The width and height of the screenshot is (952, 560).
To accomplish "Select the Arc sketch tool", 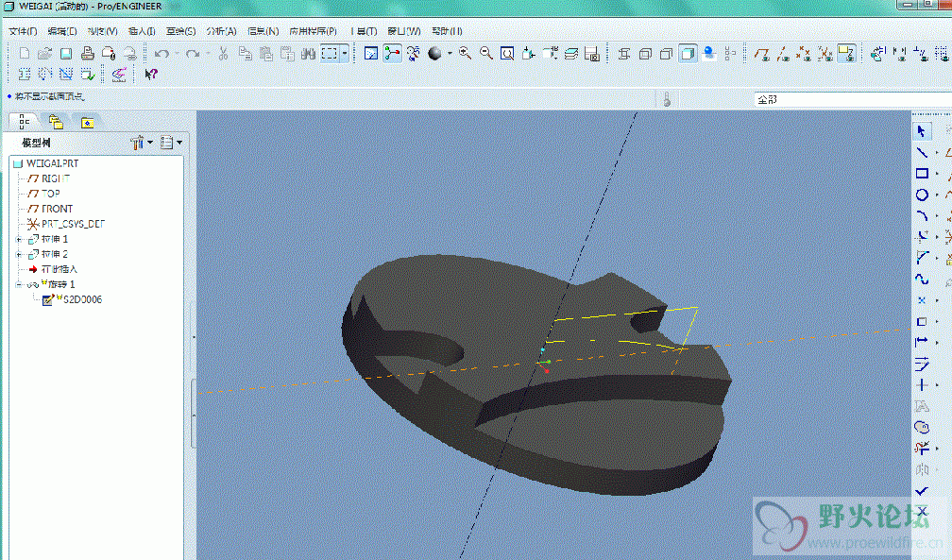I will point(922,215).
